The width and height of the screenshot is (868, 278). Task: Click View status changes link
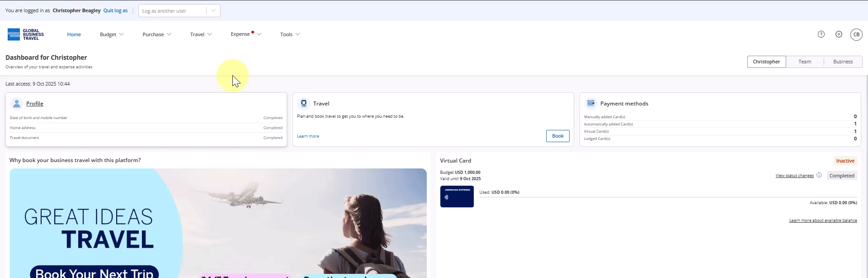click(794, 176)
